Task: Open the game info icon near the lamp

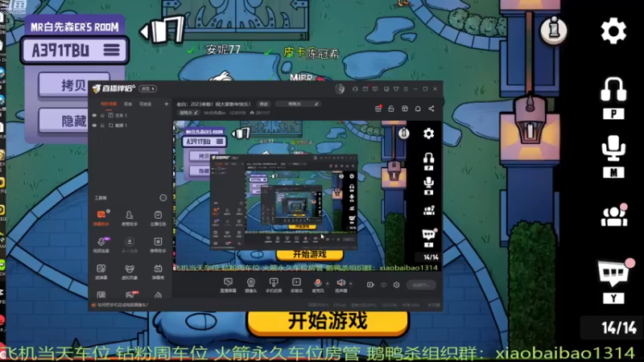Action: (554, 30)
